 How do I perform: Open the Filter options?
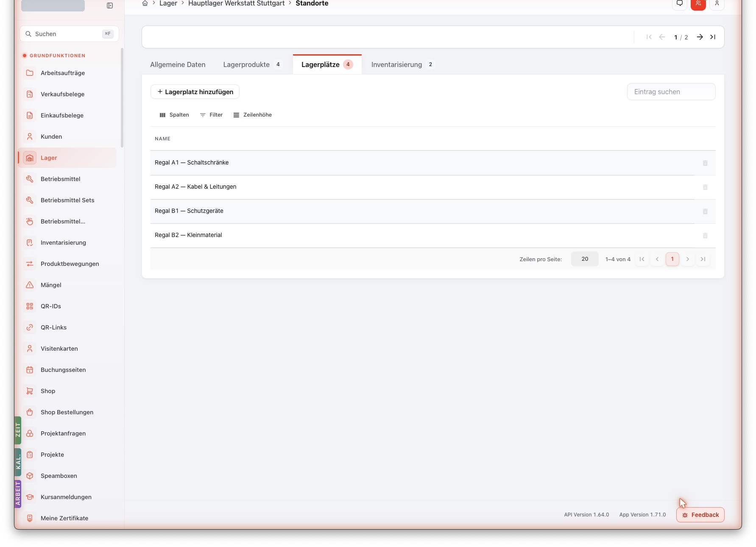point(211,115)
